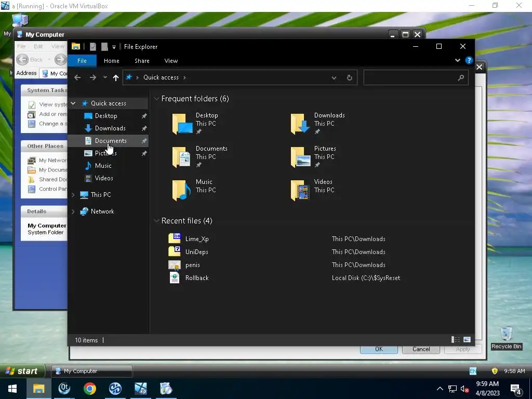
Task: Click Properties icon in quick access toolbar
Action: tap(93, 47)
